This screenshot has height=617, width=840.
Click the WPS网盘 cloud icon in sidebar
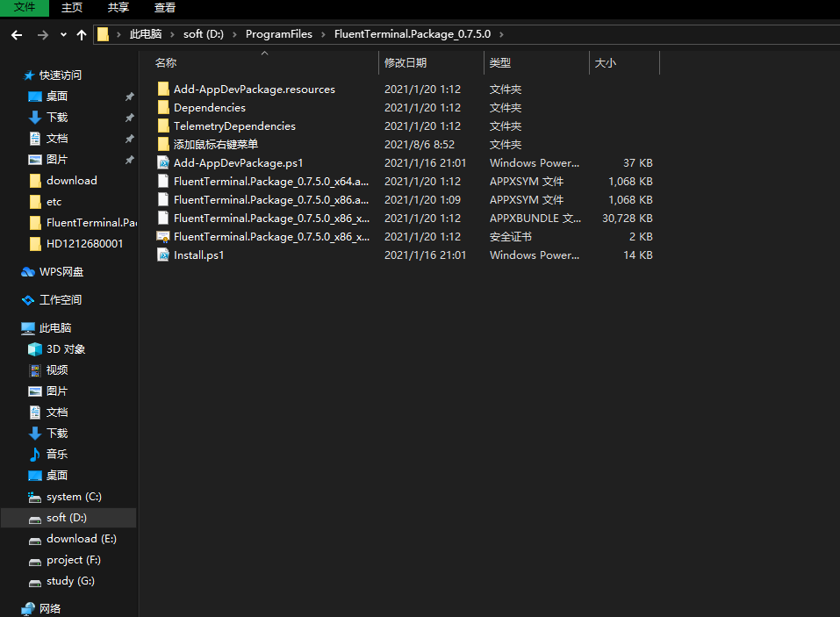(29, 272)
